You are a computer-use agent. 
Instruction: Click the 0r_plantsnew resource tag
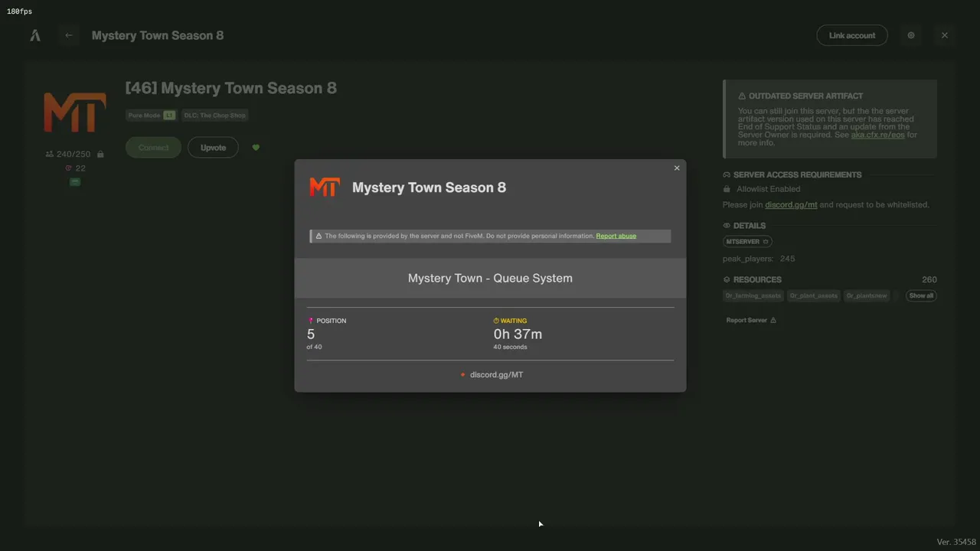pyautogui.click(x=867, y=296)
